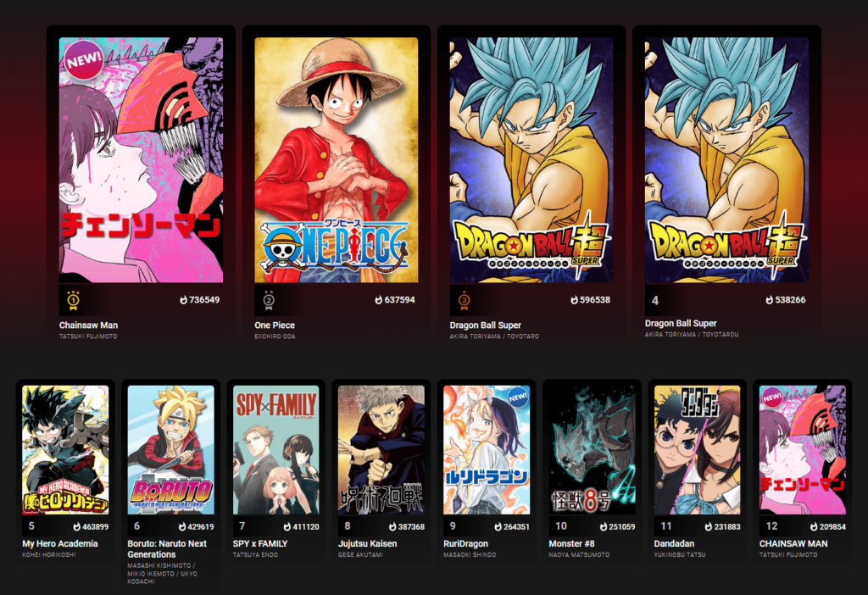
Task: Open the One Piece cover image
Action: click(336, 160)
